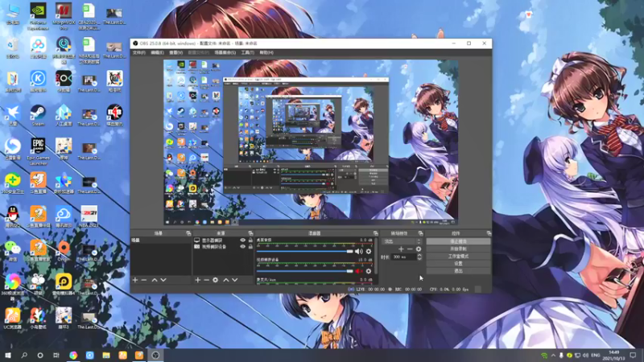Select the scene entry in scenes list

tap(160, 240)
